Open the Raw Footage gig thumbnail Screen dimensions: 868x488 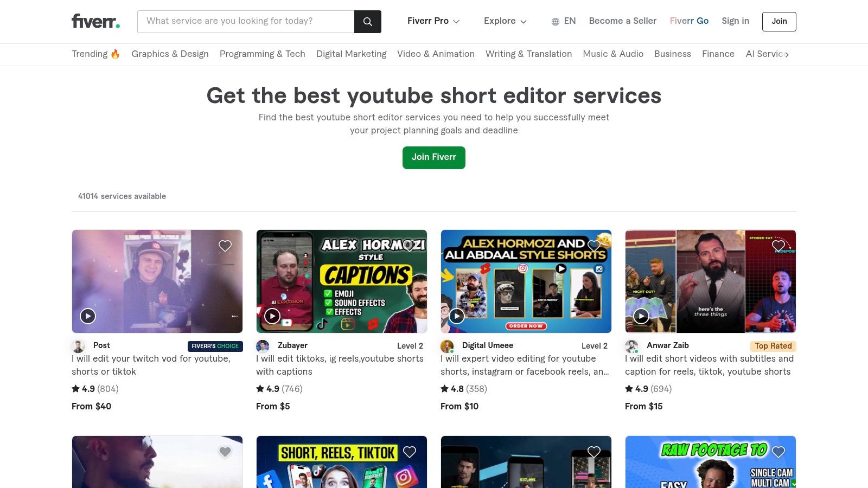[711, 462]
